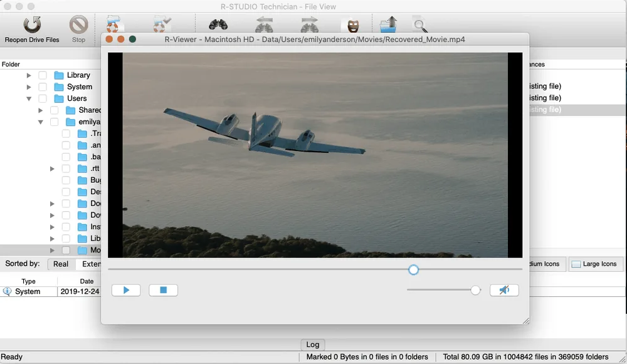Click the Shared folder icon in tree
The width and height of the screenshot is (627, 364).
click(x=71, y=110)
